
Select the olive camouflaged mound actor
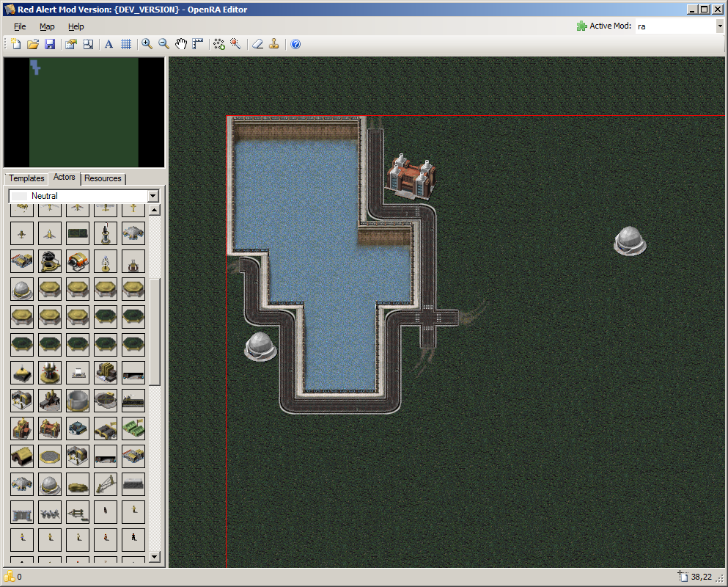click(78, 484)
